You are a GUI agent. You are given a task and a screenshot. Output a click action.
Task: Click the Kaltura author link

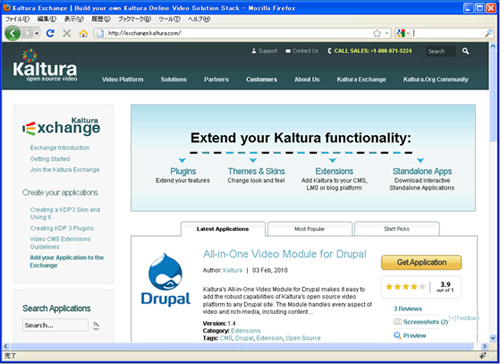point(232,270)
